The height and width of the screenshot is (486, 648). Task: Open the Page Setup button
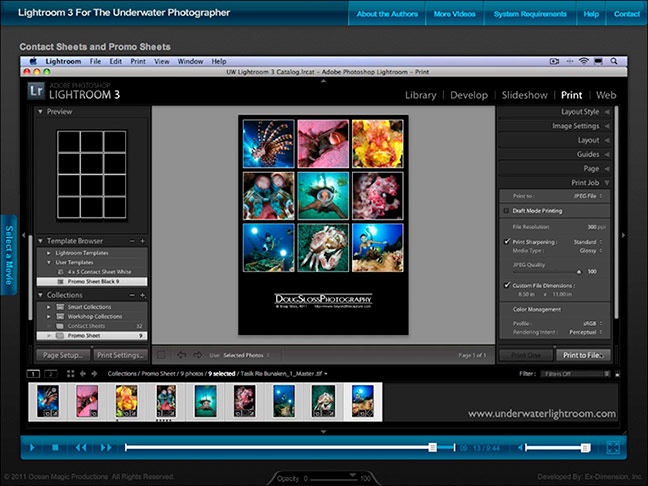[63, 355]
